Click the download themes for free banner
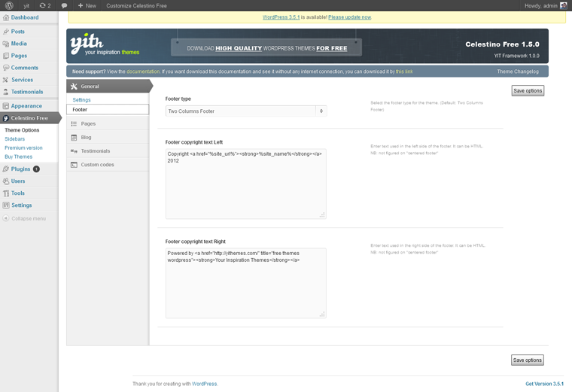The height and width of the screenshot is (392, 572). point(266,47)
